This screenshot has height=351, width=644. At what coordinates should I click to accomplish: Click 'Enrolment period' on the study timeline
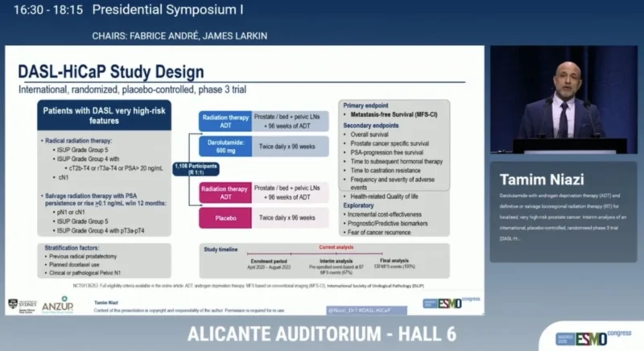pyautogui.click(x=269, y=262)
